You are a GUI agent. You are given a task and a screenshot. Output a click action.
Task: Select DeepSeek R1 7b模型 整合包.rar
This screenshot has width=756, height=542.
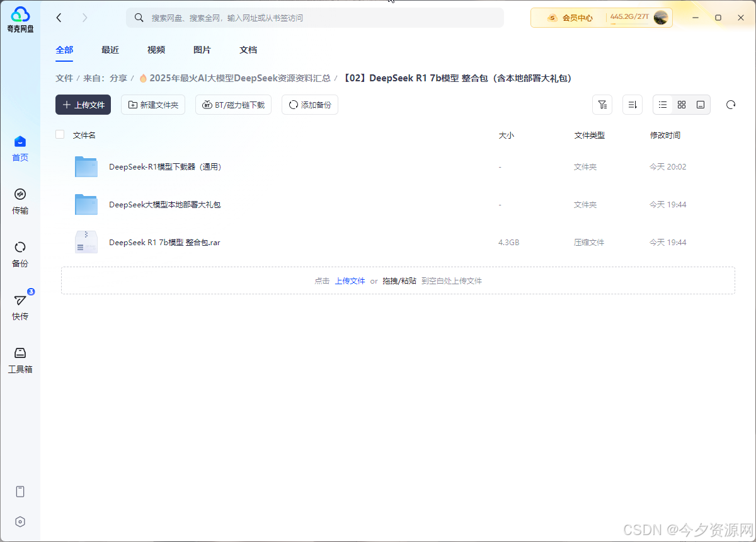[x=164, y=243]
